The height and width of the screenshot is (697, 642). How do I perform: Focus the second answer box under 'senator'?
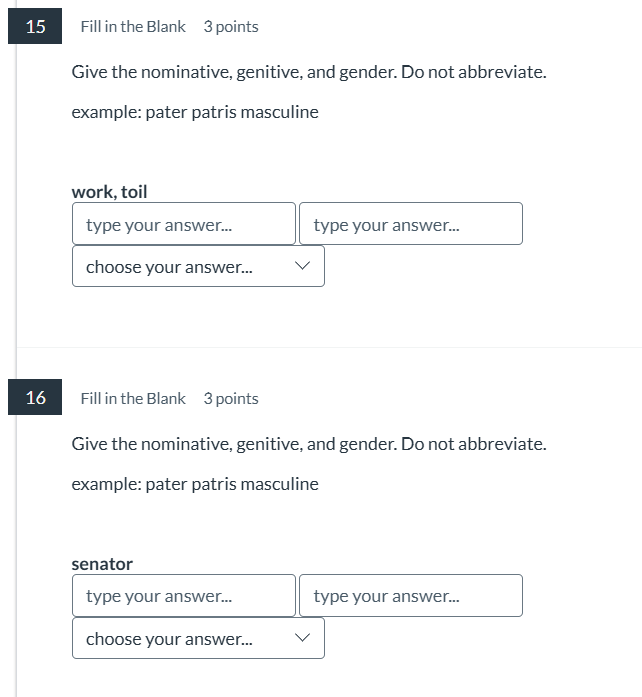click(411, 596)
